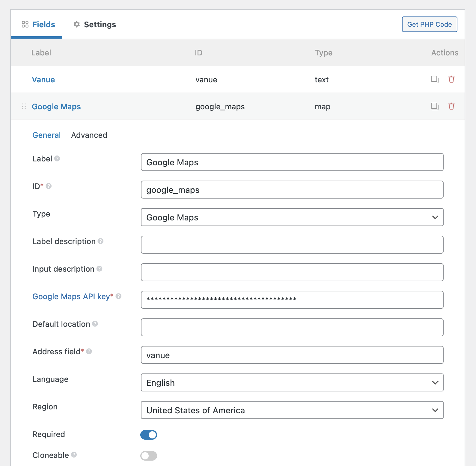Switch to the Settings tab

point(95,25)
